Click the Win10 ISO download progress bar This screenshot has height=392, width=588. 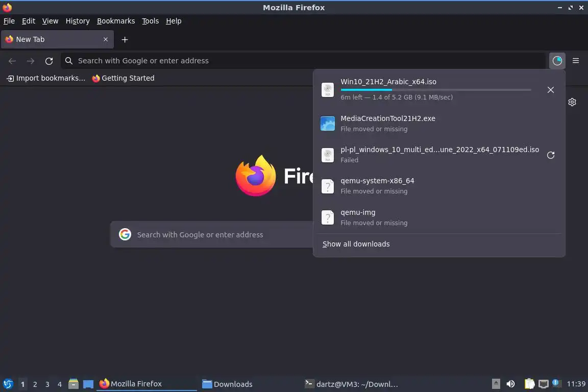(436, 90)
